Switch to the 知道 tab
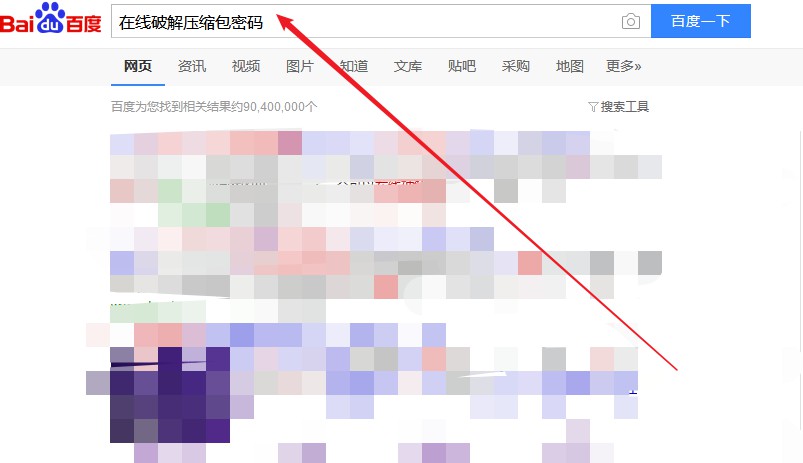 pyautogui.click(x=354, y=66)
